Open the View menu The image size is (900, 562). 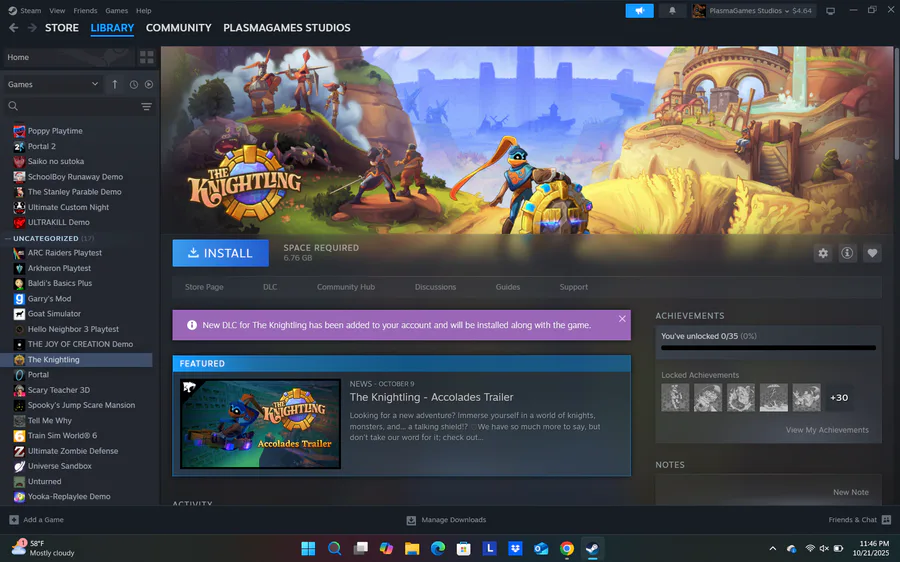57,10
